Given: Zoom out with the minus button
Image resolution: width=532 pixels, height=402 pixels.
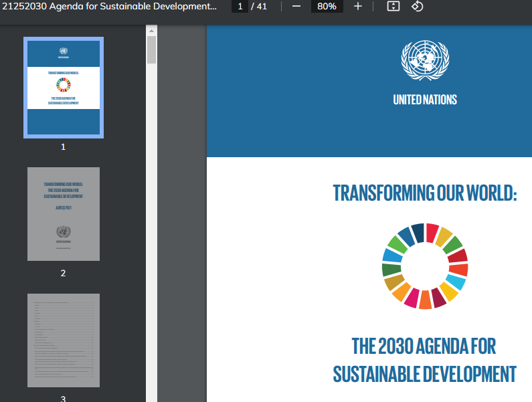Looking at the screenshot, I should [296, 7].
